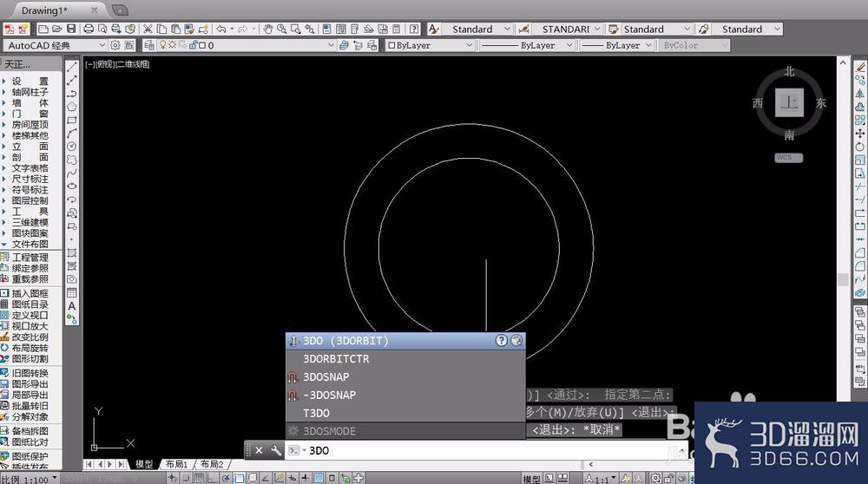This screenshot has width=868, height=484.
Task: Open the Layer Properties Manager icon
Action: click(x=149, y=45)
